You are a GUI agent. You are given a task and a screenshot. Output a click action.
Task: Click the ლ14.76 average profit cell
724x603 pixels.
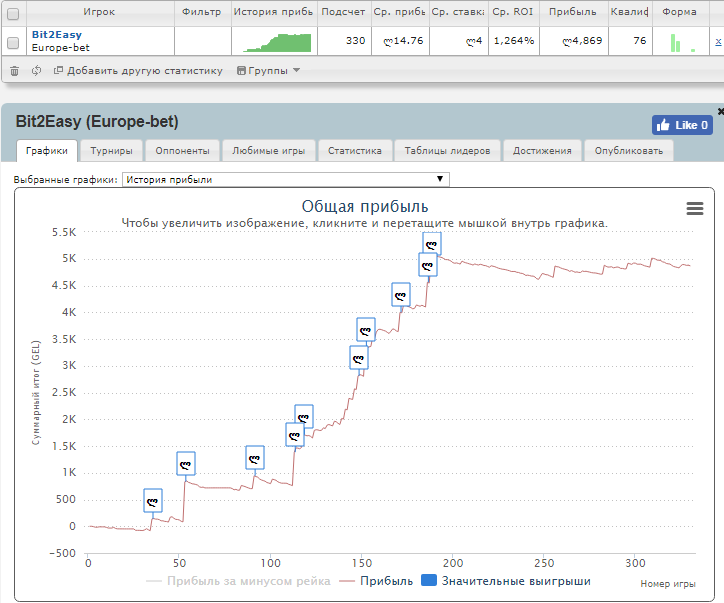(x=403, y=41)
